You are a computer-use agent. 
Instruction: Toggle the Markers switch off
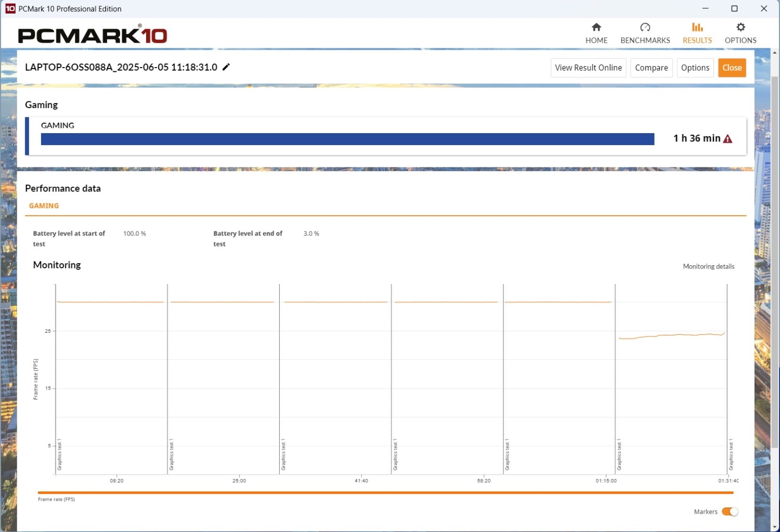pos(730,512)
